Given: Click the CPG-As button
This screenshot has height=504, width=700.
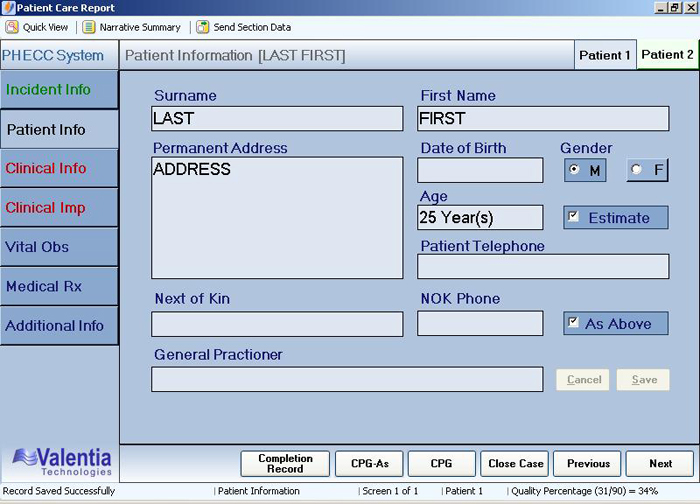Looking at the screenshot, I should click(369, 464).
